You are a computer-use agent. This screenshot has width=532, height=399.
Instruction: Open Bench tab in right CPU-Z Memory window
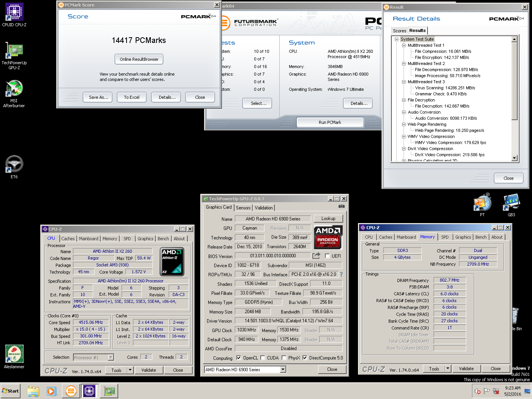(481, 237)
